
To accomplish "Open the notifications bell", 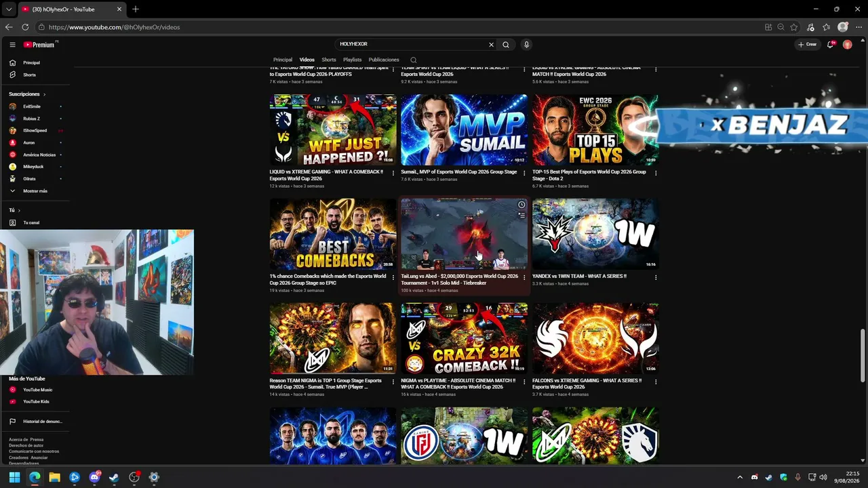I will coord(830,45).
